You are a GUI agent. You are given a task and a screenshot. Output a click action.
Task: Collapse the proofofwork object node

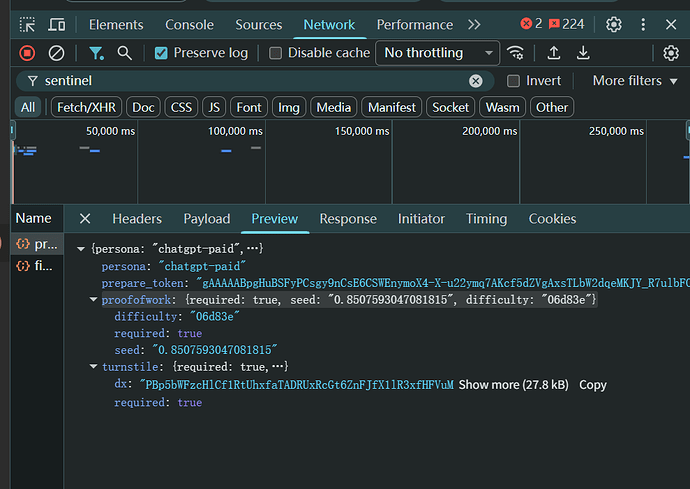tap(94, 300)
